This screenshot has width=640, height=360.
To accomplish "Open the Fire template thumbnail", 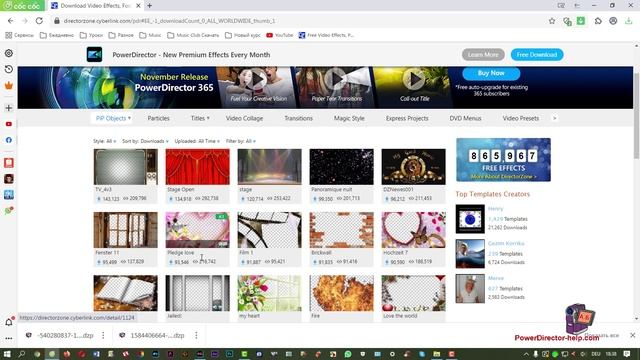I will (342, 293).
